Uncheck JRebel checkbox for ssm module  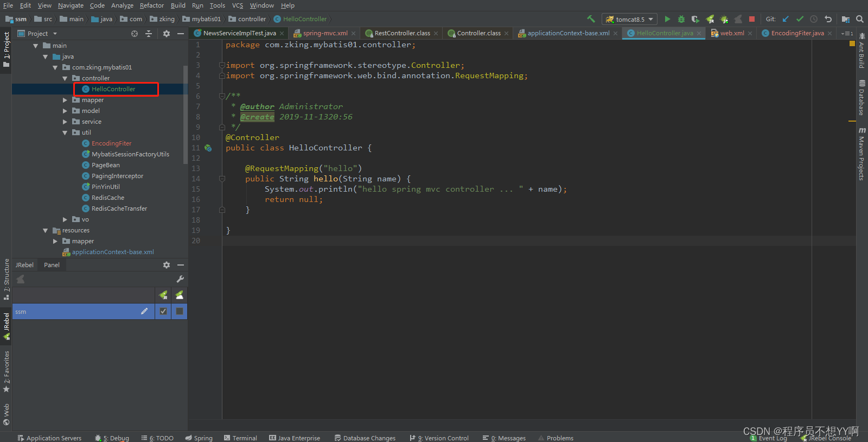(x=163, y=311)
